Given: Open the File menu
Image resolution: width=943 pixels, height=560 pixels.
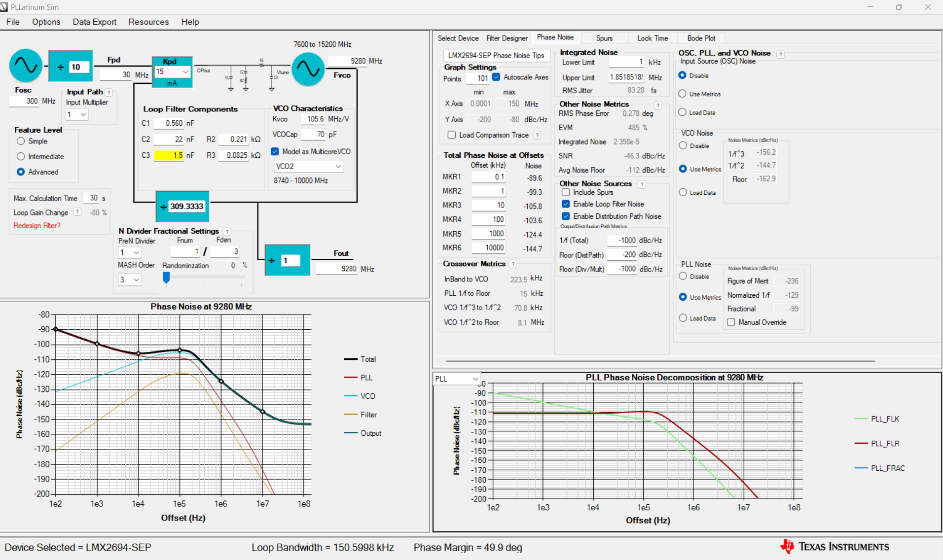Looking at the screenshot, I should point(13,22).
